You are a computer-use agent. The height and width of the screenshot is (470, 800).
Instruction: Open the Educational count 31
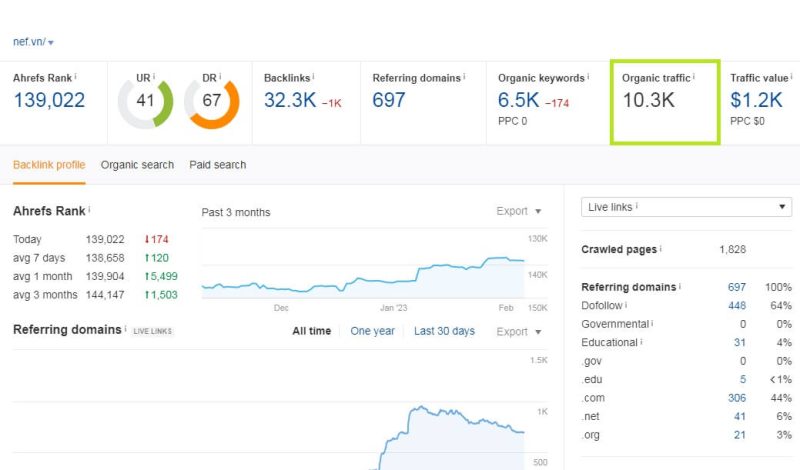(x=740, y=342)
